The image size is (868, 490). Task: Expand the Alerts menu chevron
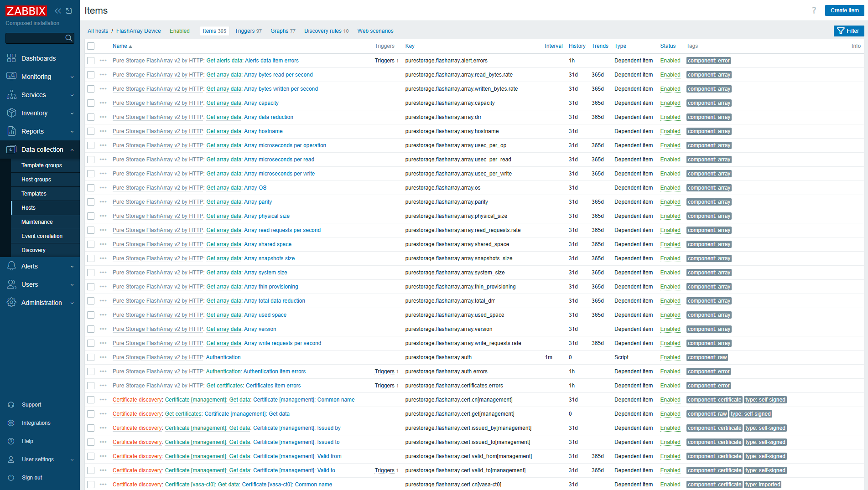72,267
